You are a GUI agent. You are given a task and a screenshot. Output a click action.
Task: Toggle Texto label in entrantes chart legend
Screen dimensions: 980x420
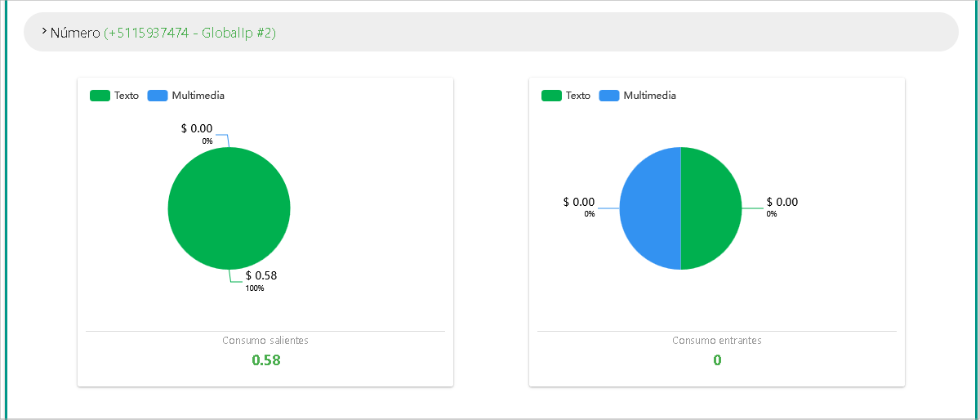pyautogui.click(x=578, y=96)
